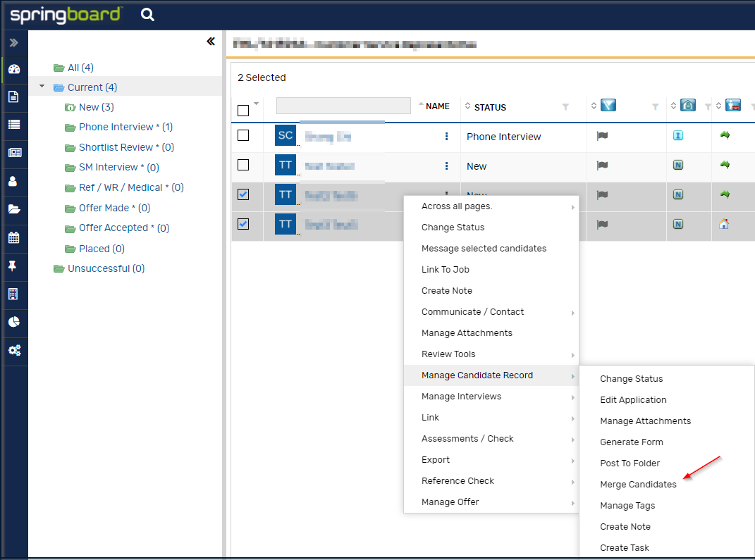Choose Merge Candidates from submenu
755x560 pixels.
(x=638, y=485)
